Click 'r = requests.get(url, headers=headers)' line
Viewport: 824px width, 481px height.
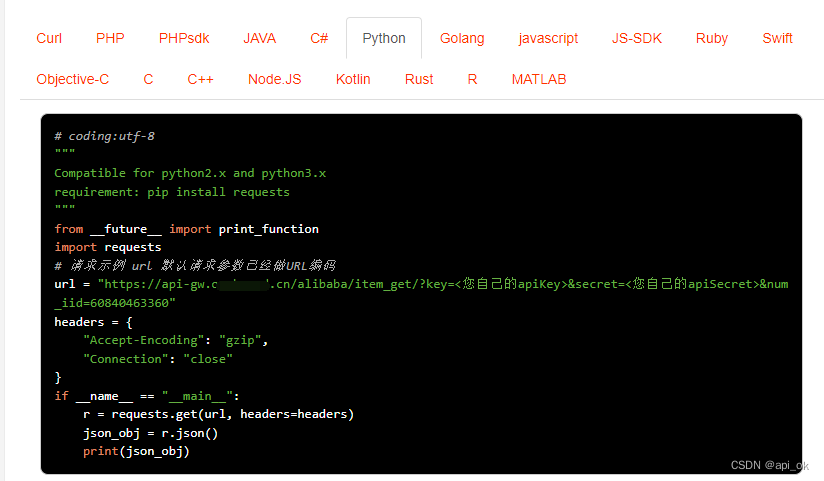[x=219, y=415]
